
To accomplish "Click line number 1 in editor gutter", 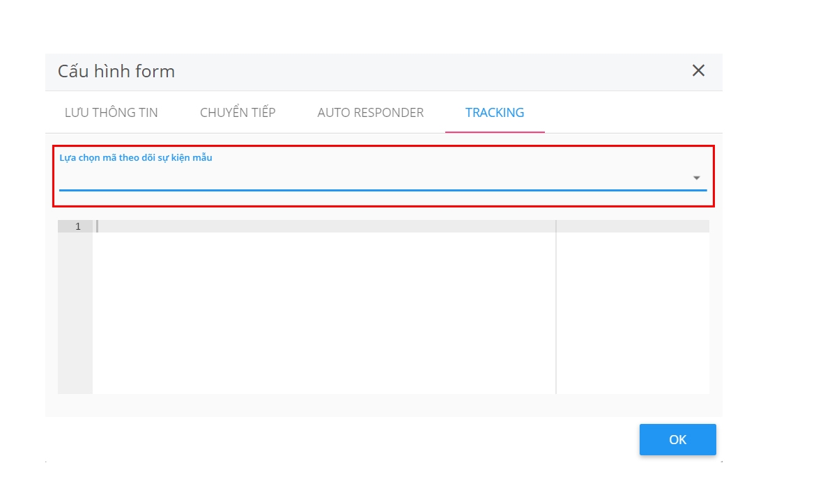I will [78, 226].
